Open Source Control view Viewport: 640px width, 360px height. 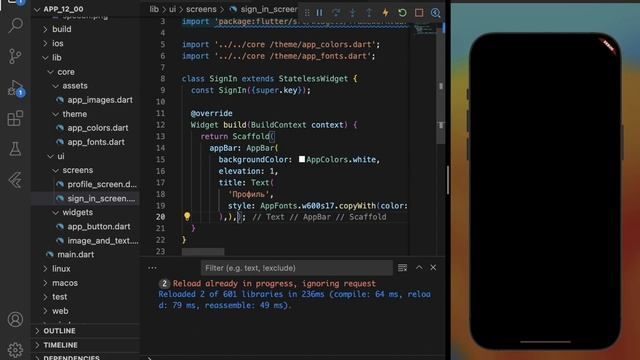tap(15, 56)
